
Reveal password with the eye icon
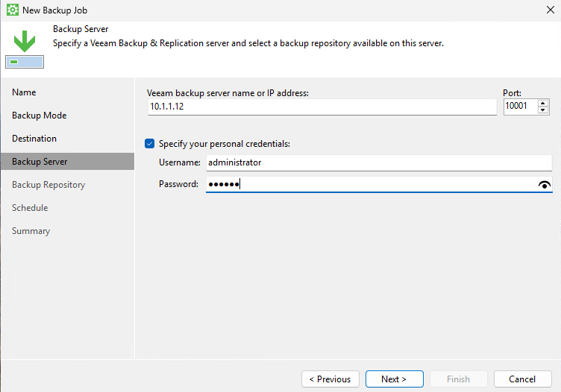coord(544,185)
